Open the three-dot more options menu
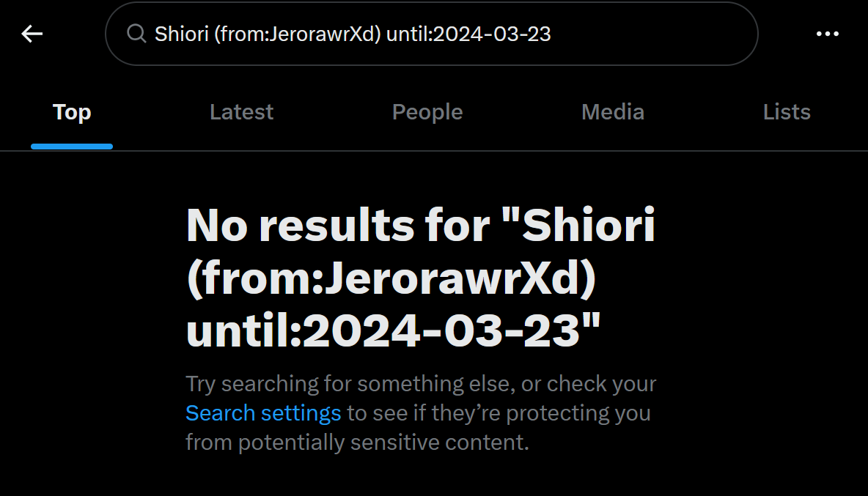The width and height of the screenshot is (868, 496). tap(827, 34)
